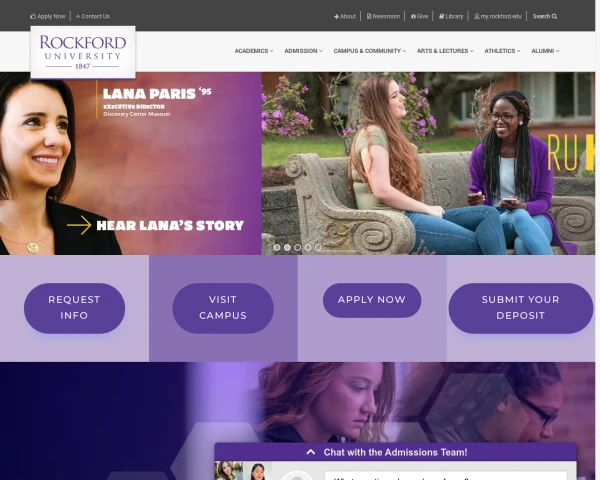The image size is (600, 480).
Task: Click the Submit Your Deposit button
Action: coord(520,308)
